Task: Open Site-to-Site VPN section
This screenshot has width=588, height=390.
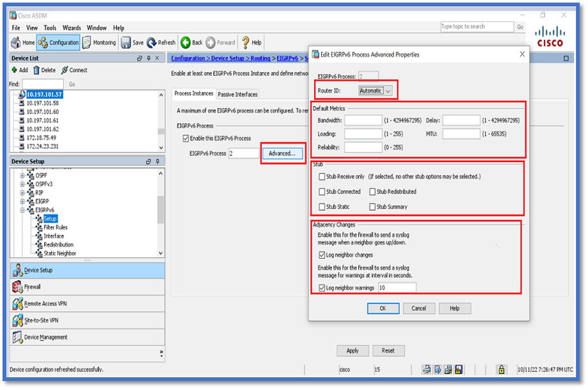Action: pyautogui.click(x=87, y=320)
